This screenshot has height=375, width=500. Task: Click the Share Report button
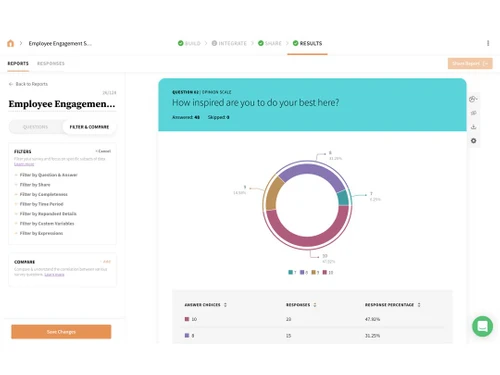pyautogui.click(x=470, y=63)
